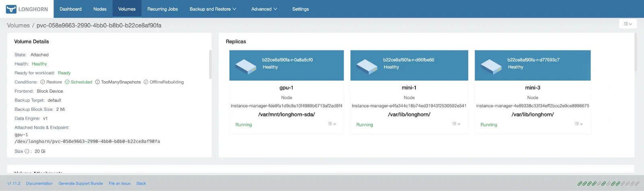Click node name mini-1

[x=409, y=88]
